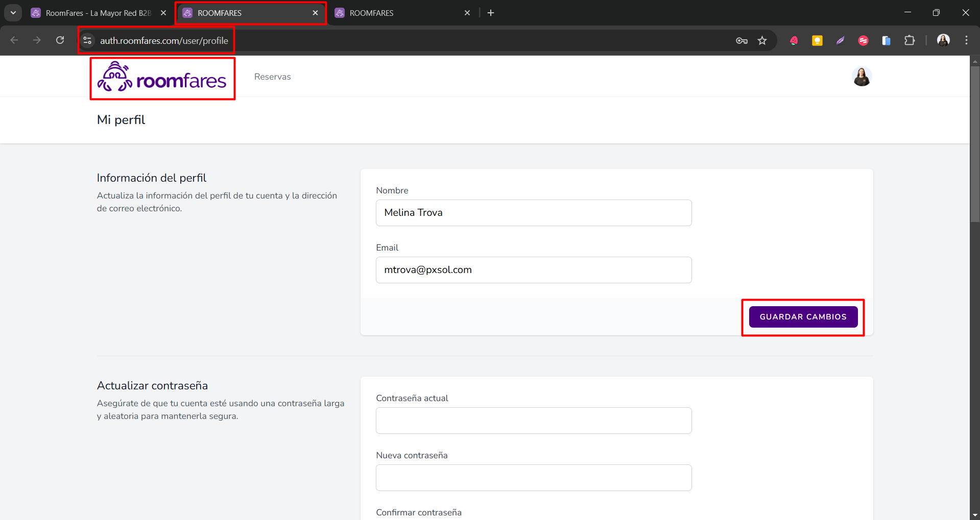
Task: Open a new browser tab
Action: coord(491,13)
